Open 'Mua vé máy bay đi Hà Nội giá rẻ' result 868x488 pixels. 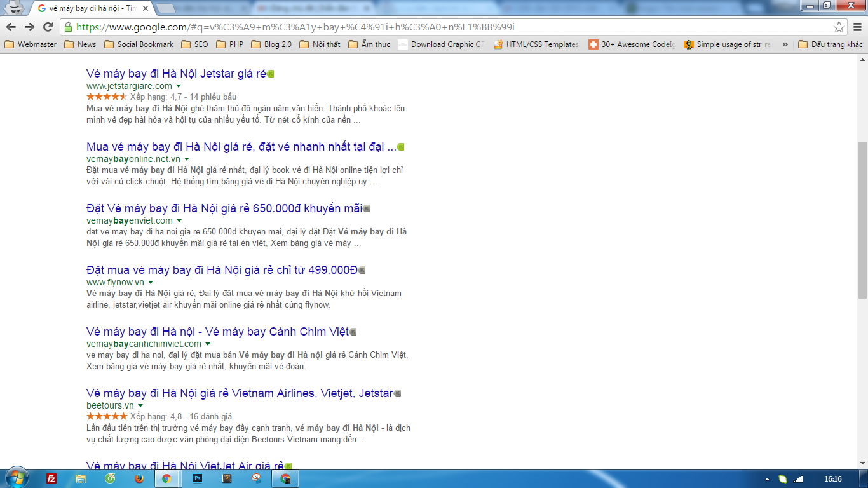click(x=241, y=147)
